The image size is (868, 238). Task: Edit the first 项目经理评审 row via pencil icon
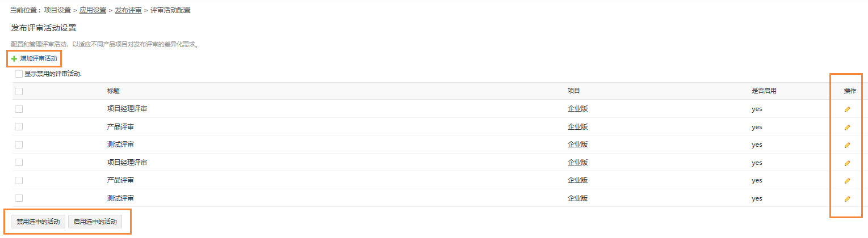[x=847, y=109]
